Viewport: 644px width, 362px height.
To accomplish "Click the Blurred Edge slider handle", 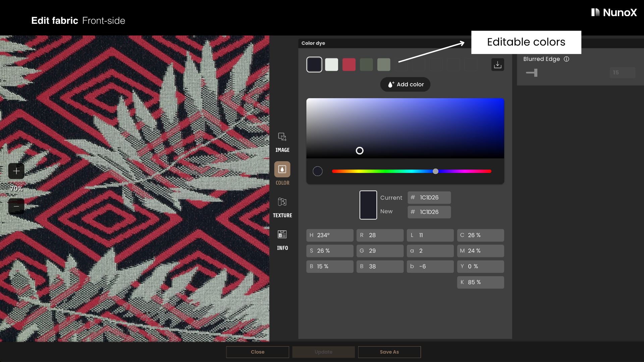I will click(x=536, y=73).
